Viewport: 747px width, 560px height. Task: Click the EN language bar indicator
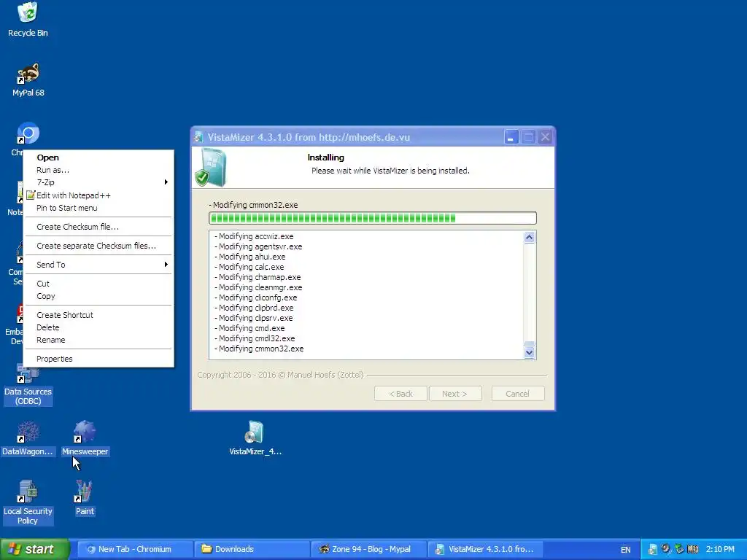click(x=625, y=550)
